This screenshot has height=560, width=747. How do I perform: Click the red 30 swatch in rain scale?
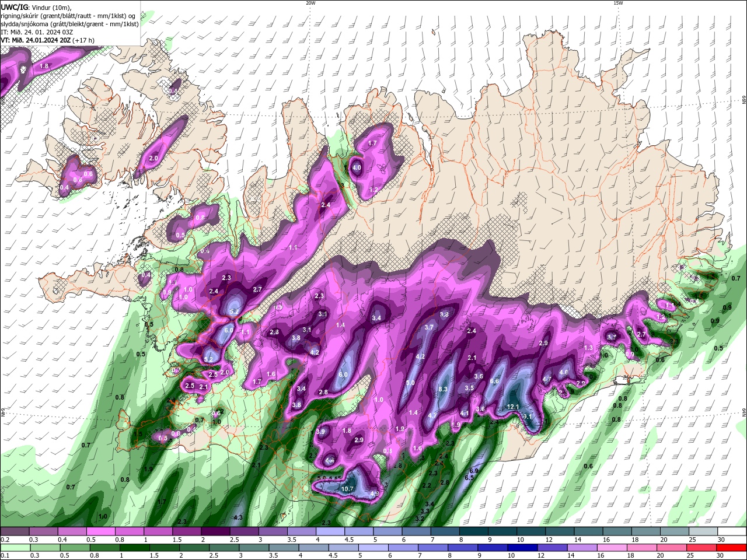click(731, 548)
